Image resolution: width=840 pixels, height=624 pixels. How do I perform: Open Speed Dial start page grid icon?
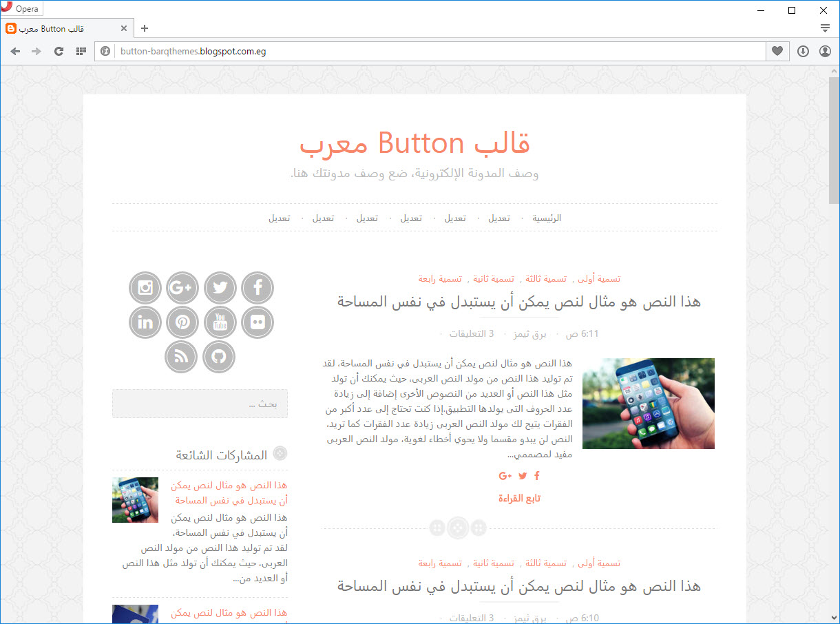tap(81, 51)
